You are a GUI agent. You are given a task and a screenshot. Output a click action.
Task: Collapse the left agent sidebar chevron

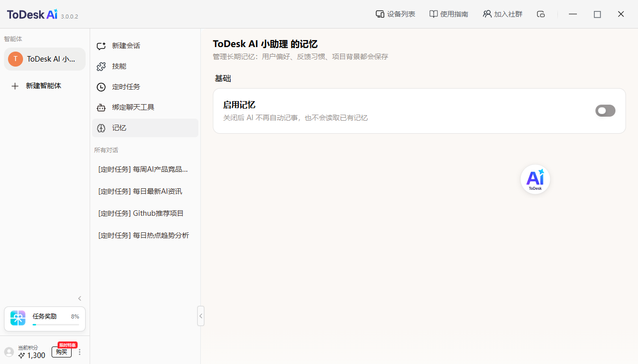79,298
